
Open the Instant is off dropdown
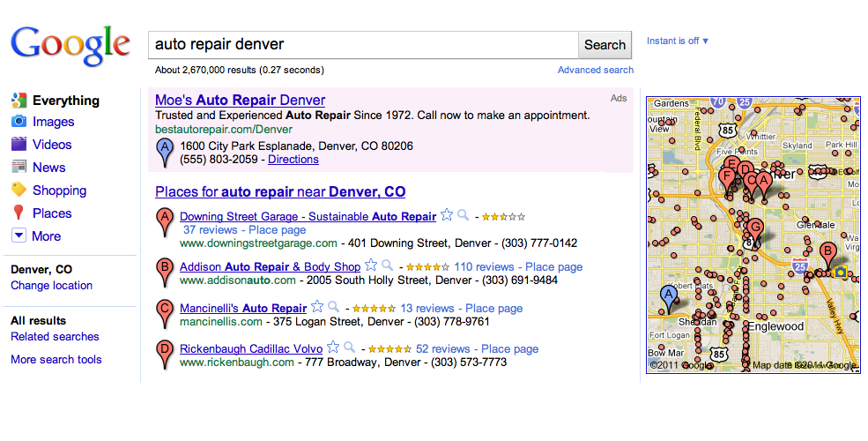coord(678,41)
